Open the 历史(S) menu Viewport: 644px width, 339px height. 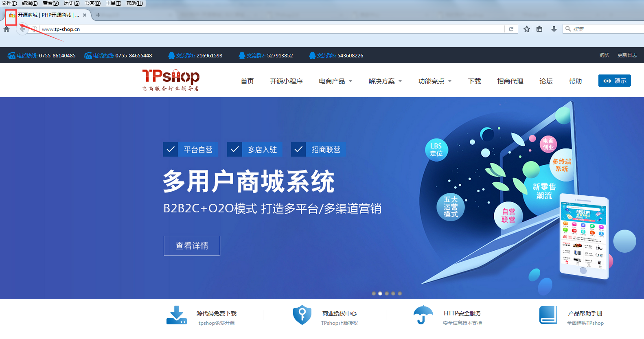[x=72, y=3]
